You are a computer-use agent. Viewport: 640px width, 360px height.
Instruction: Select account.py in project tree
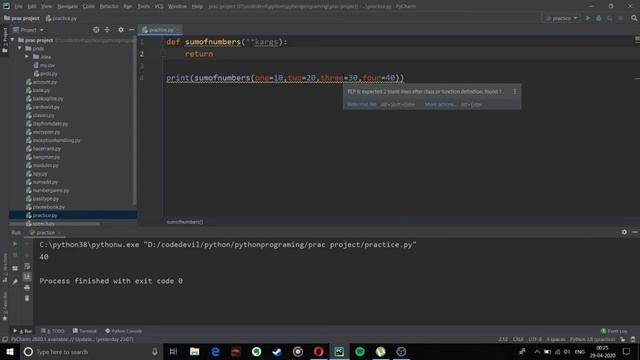41,82
